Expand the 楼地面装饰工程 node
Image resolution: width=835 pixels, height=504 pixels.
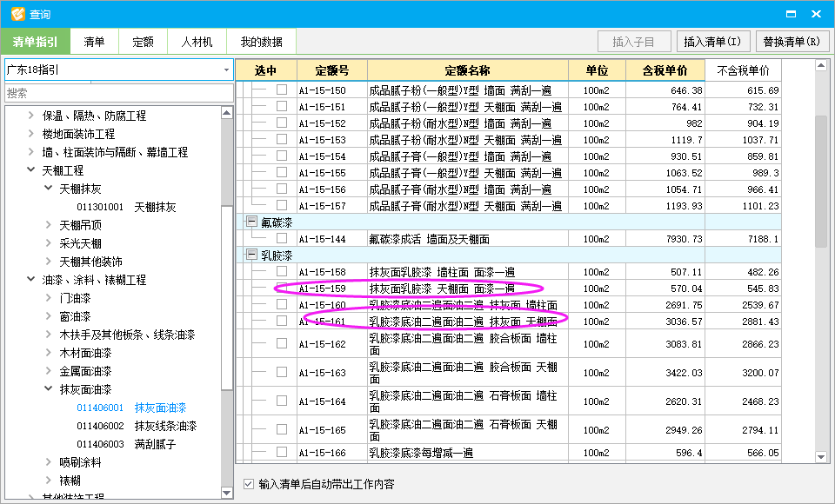click(x=31, y=134)
